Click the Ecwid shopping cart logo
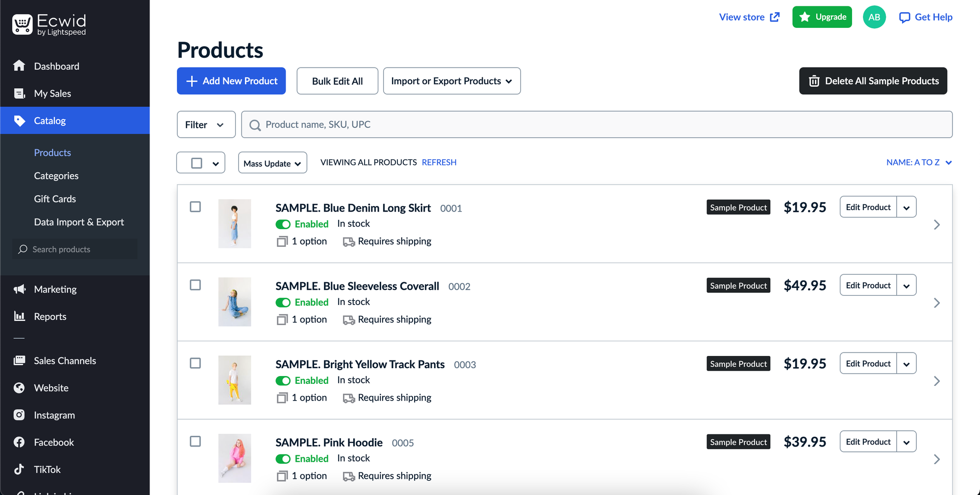 coord(22,24)
